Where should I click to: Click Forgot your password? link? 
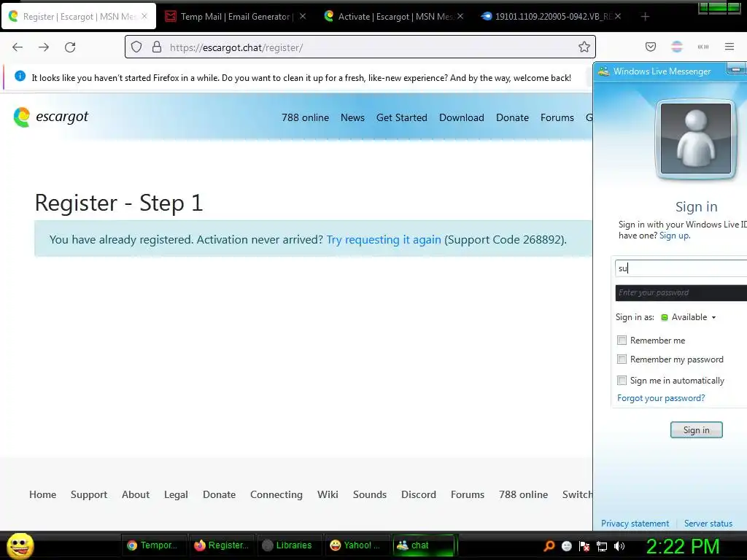click(x=661, y=398)
